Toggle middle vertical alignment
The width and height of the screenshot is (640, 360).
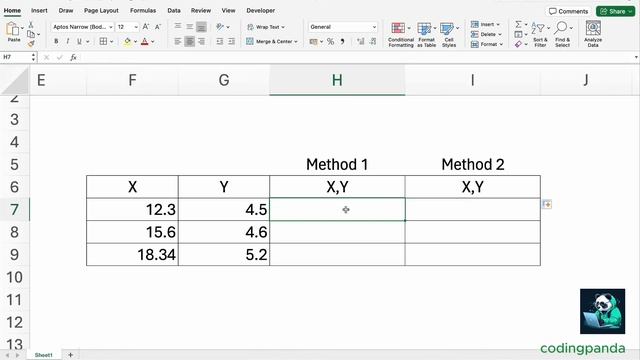189,27
